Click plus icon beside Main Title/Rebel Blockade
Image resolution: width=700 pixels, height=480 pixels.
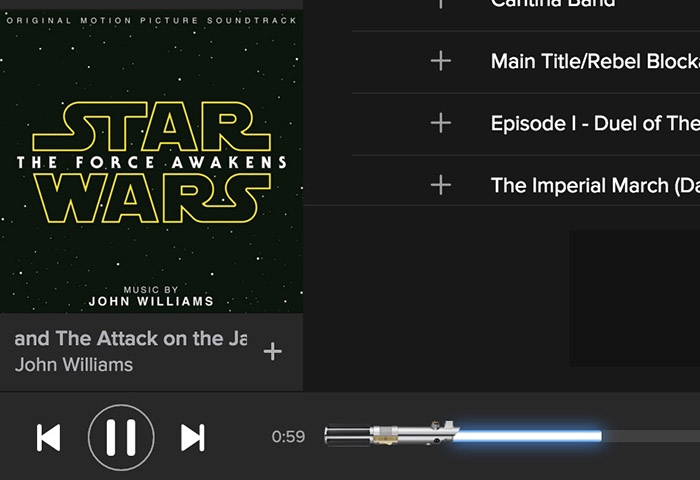[x=441, y=61]
